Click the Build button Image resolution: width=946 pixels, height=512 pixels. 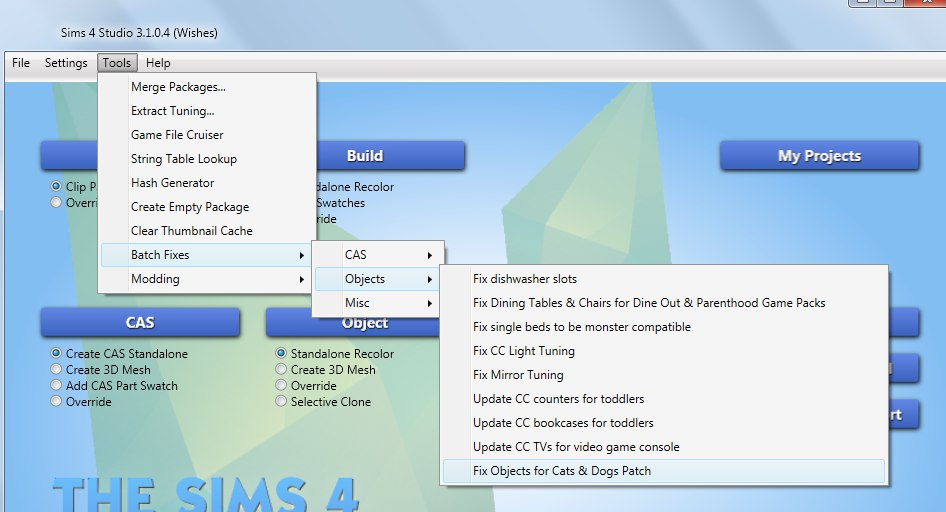pos(390,156)
